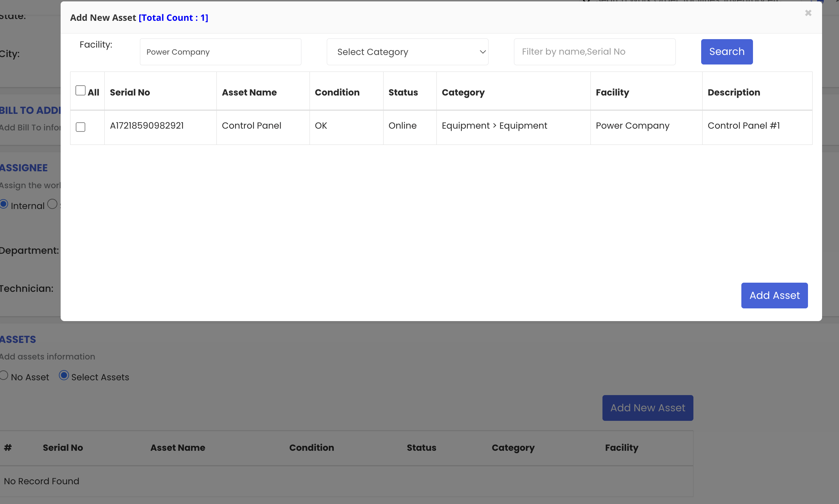Click the Condition column header in dialog

point(337,92)
